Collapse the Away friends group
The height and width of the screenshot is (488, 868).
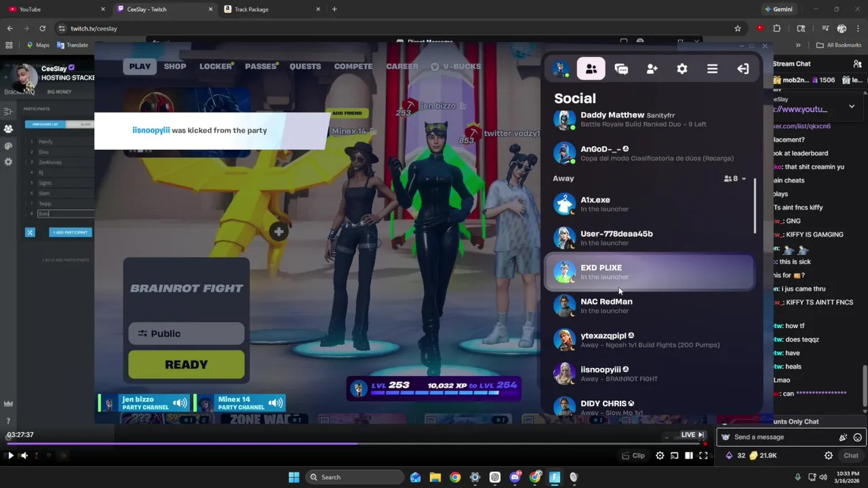click(743, 179)
